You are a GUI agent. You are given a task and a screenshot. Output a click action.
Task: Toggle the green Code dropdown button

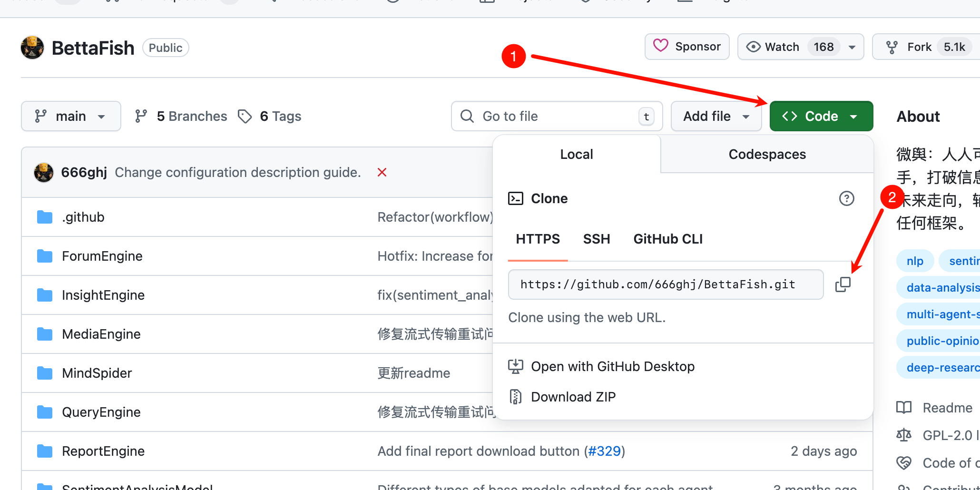821,116
